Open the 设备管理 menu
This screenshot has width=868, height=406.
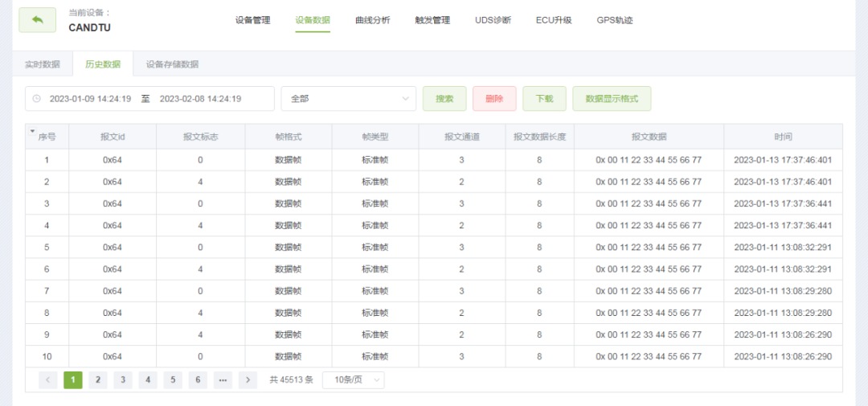(x=252, y=20)
